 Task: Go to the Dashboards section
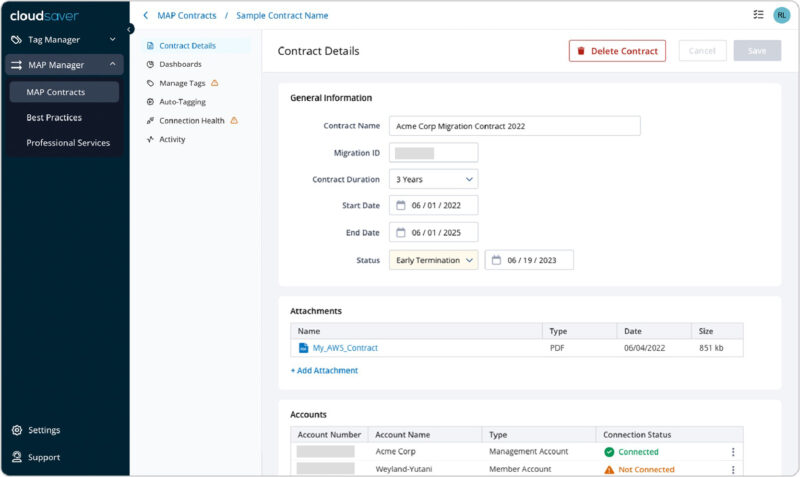180,64
